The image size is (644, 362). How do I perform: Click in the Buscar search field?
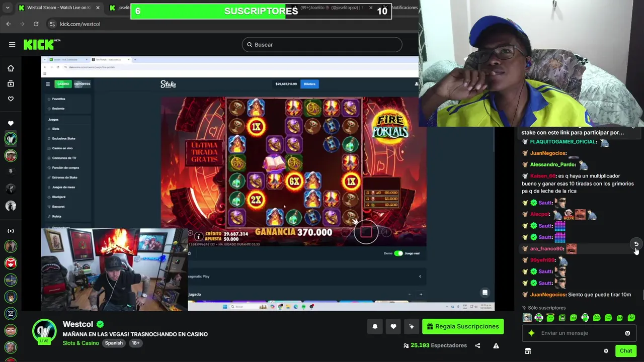[x=322, y=45]
